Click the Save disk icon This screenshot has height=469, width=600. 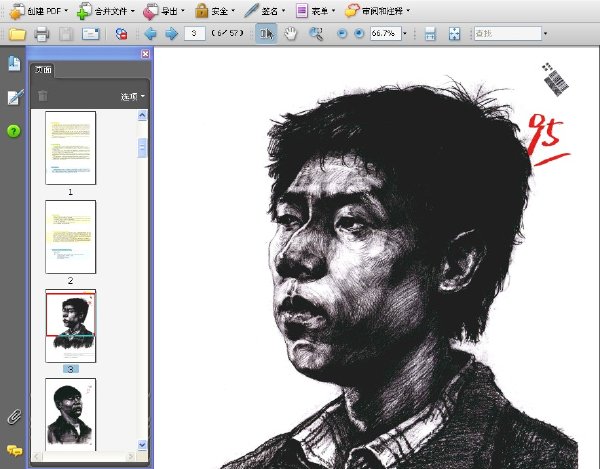(66, 34)
